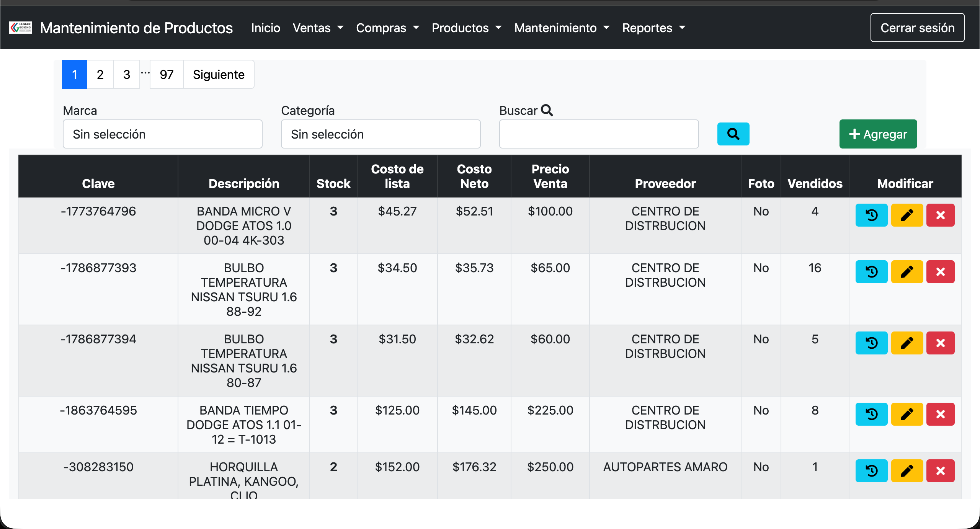Click inside the Buscar search field

coord(599,134)
